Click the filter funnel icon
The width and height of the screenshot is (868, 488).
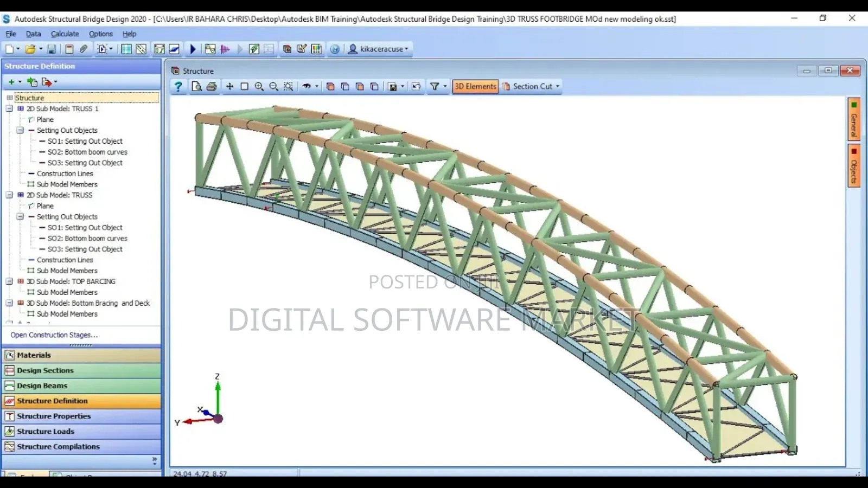435,86
